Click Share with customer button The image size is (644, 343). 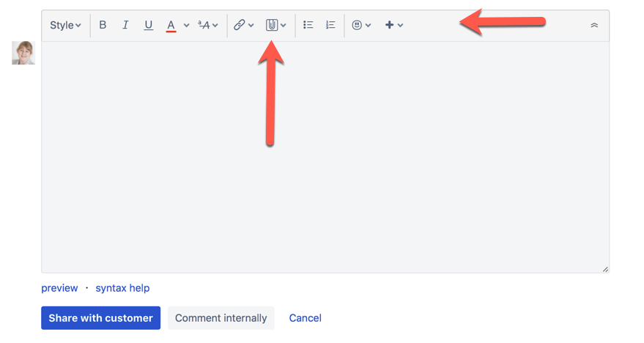[100, 318]
